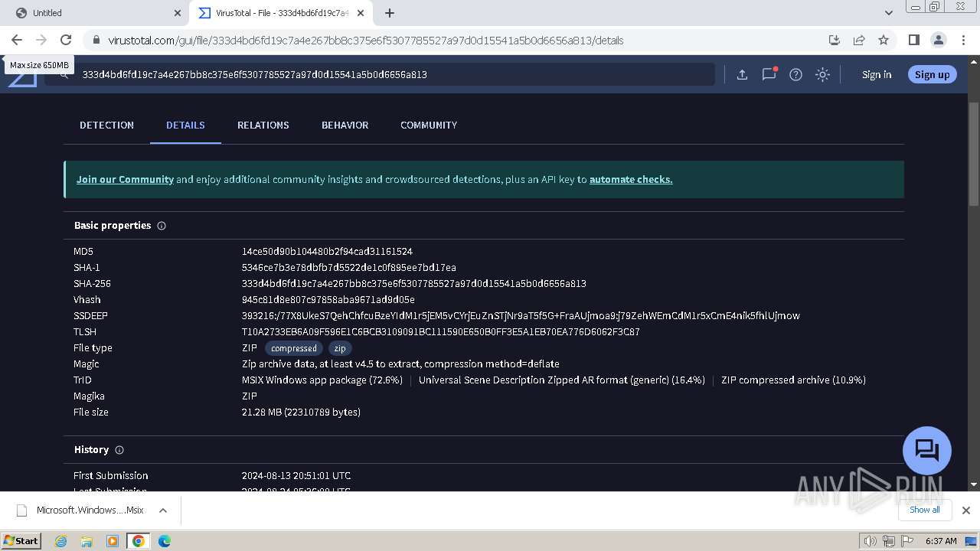980x551 pixels.
Task: Click the system tray volume speaker icon
Action: [x=870, y=541]
